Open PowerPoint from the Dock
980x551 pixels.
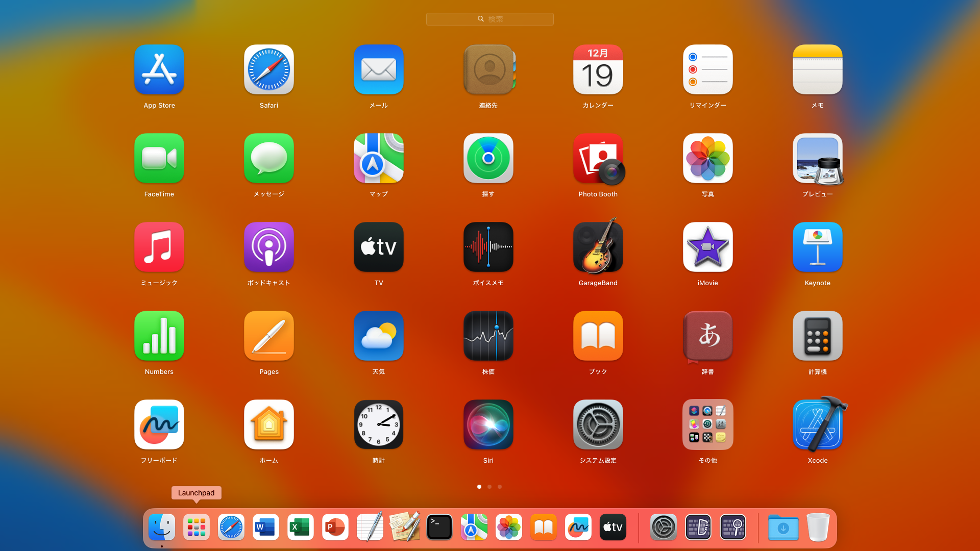tap(335, 527)
